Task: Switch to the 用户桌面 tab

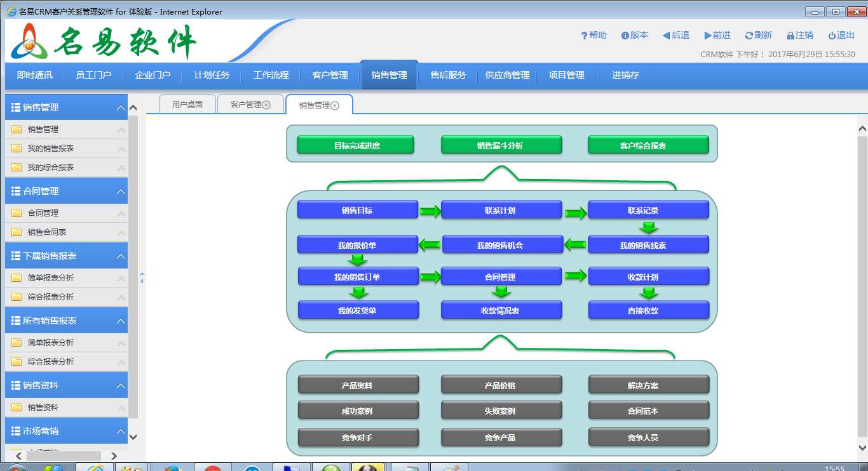Action: click(x=187, y=104)
